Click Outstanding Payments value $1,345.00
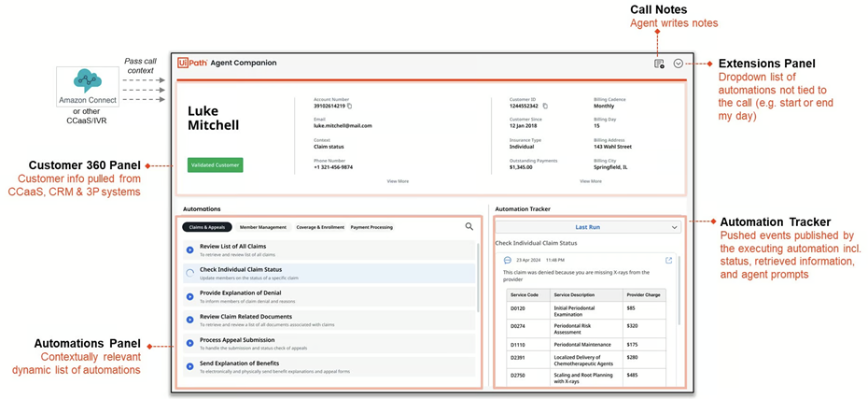 523,167
